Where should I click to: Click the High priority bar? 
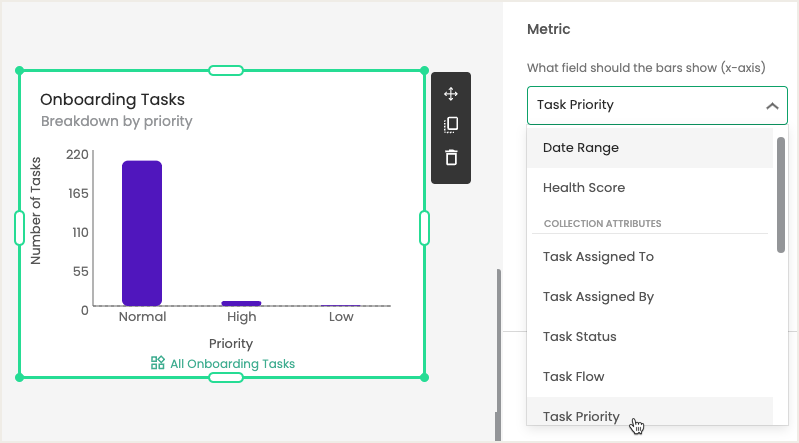coord(241,303)
